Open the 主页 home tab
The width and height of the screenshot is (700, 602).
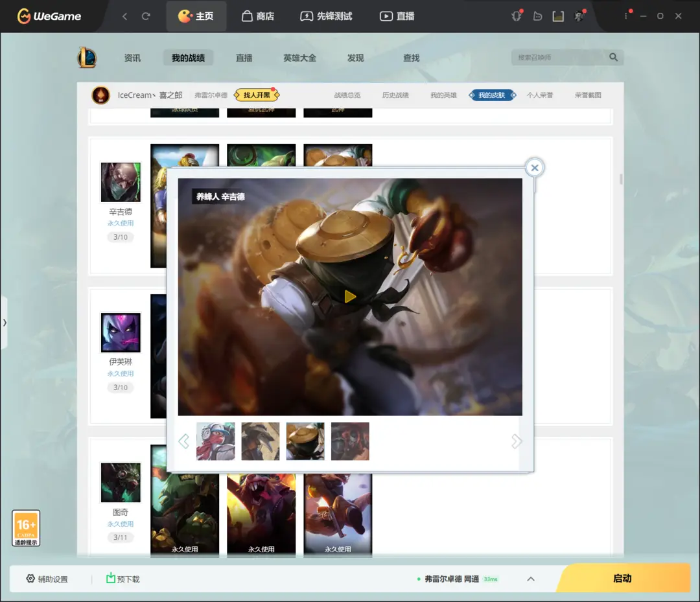click(196, 16)
